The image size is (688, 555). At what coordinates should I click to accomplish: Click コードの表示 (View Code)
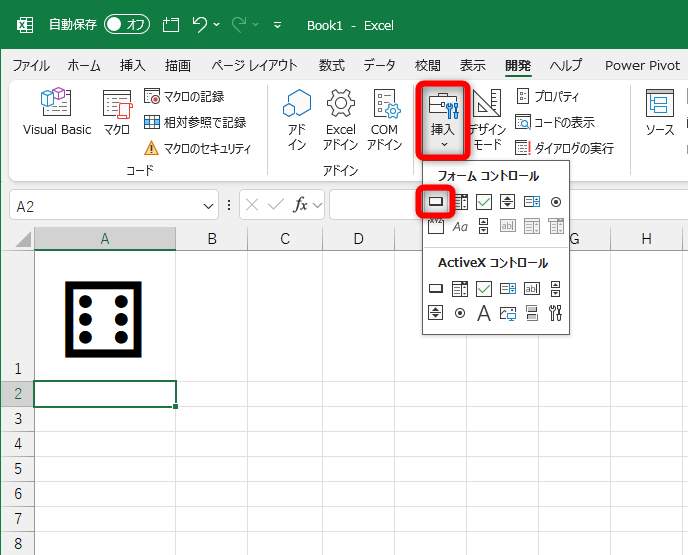pyautogui.click(x=555, y=122)
